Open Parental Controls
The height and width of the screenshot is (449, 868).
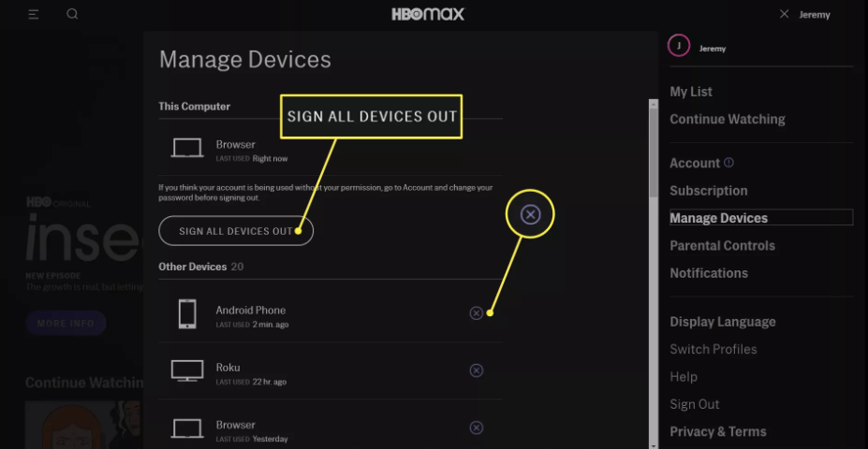coord(723,245)
